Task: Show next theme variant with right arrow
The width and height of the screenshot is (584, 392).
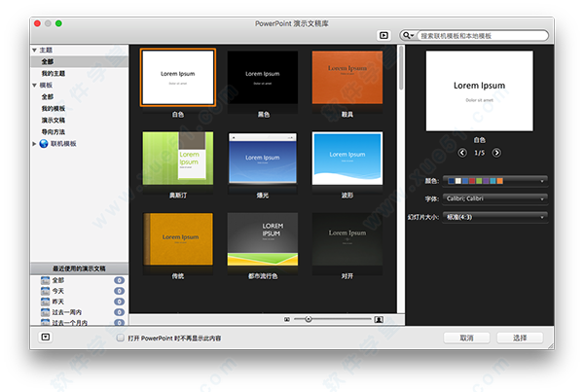Action: pyautogui.click(x=496, y=153)
